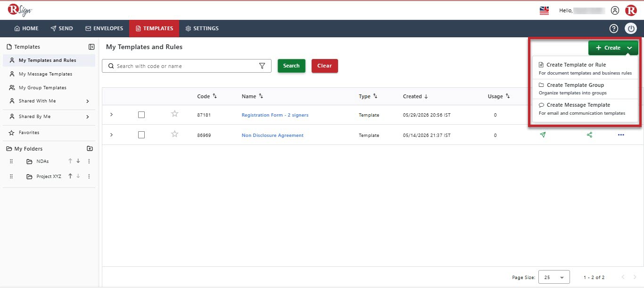
Task: Click the code 86969 cell
Action: 204,136
